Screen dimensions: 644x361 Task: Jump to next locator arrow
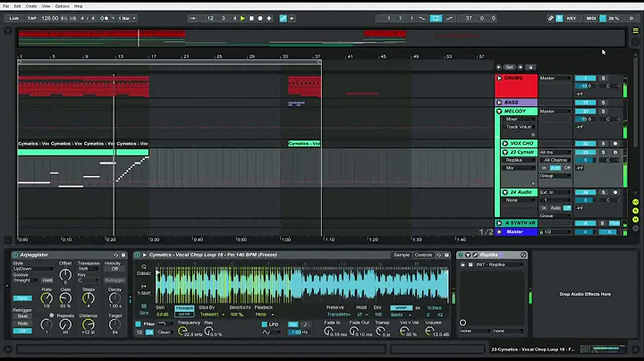[521, 67]
